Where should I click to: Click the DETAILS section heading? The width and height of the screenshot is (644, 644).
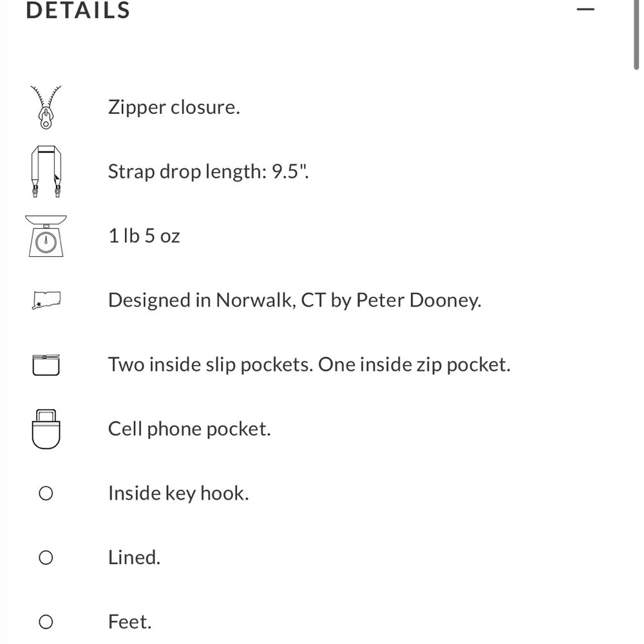click(x=78, y=10)
